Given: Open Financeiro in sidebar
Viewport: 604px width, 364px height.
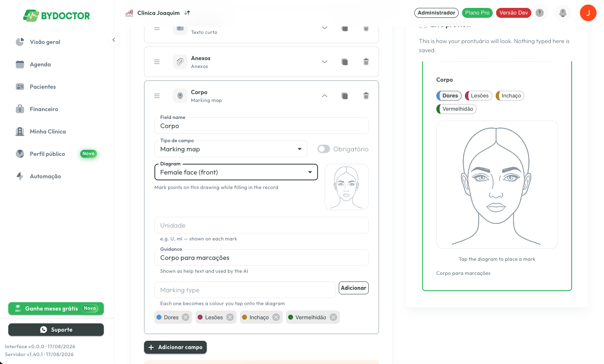Looking at the screenshot, I should [44, 109].
